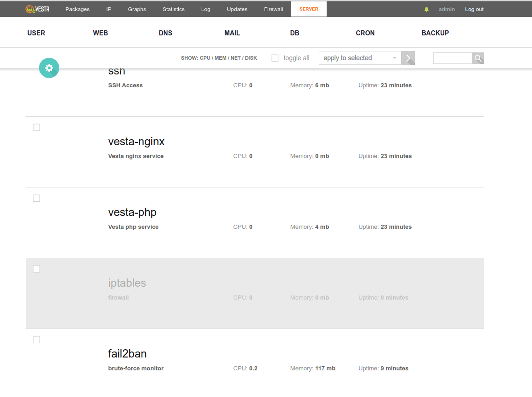Go to the MAIL section
The height and width of the screenshot is (397, 532).
click(232, 33)
